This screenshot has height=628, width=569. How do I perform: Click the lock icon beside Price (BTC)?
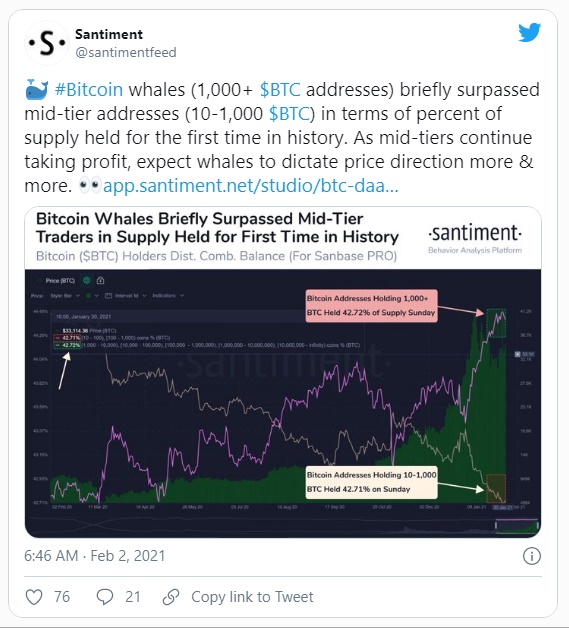click(101, 281)
